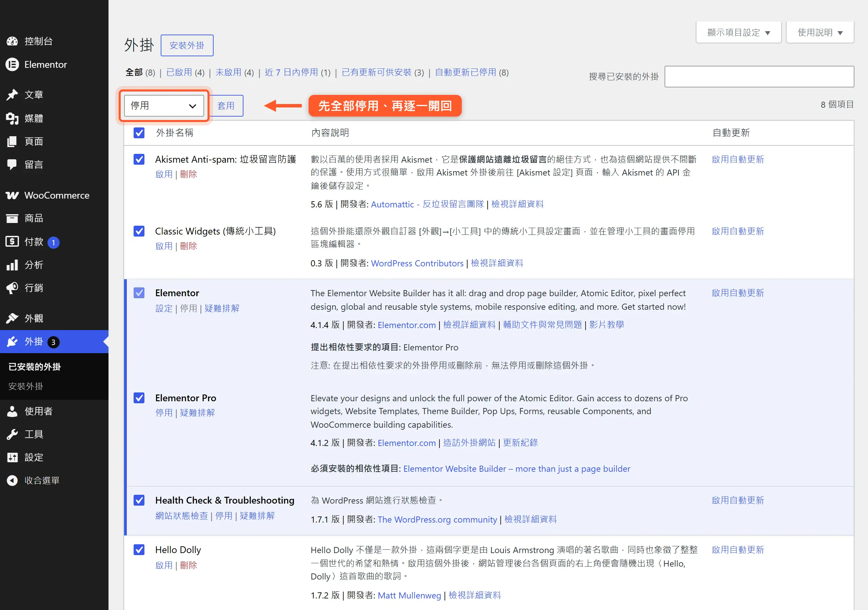The width and height of the screenshot is (868, 610).
Task: Enable auto-update for Health Check & Troubleshooting
Action: [737, 500]
